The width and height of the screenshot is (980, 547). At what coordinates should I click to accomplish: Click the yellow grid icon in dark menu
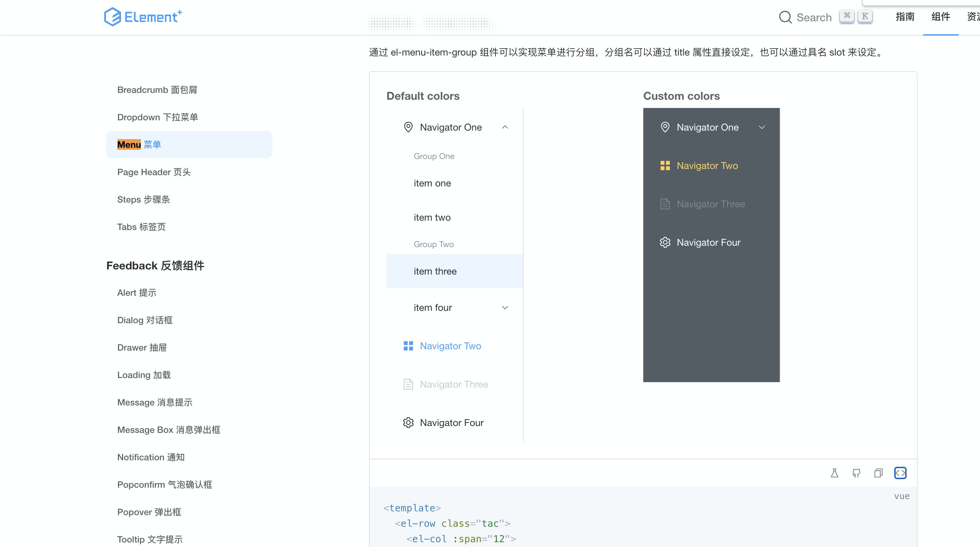click(665, 166)
